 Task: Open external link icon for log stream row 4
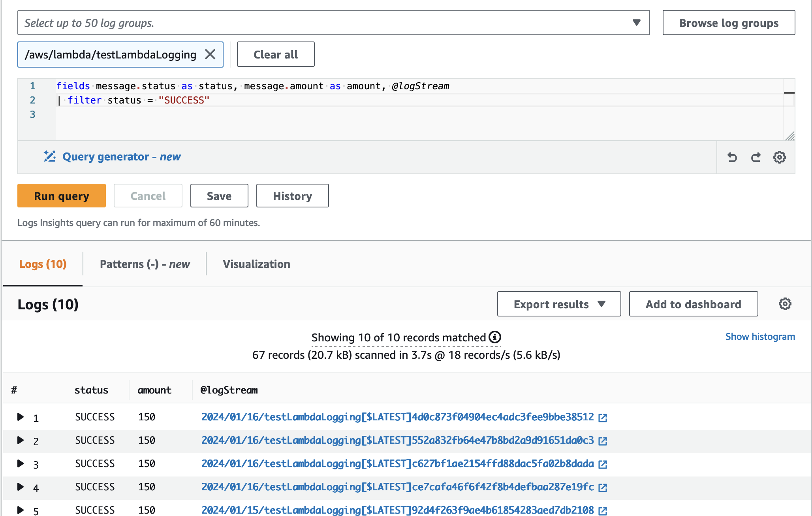point(603,488)
